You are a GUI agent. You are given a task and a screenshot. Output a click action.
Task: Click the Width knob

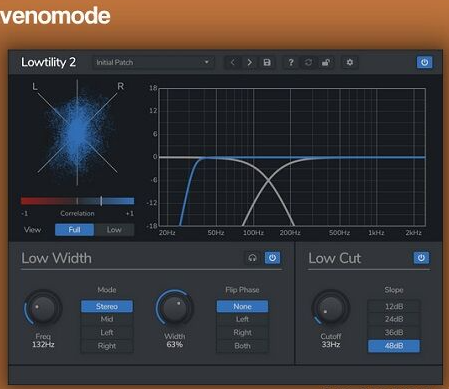[174, 308]
